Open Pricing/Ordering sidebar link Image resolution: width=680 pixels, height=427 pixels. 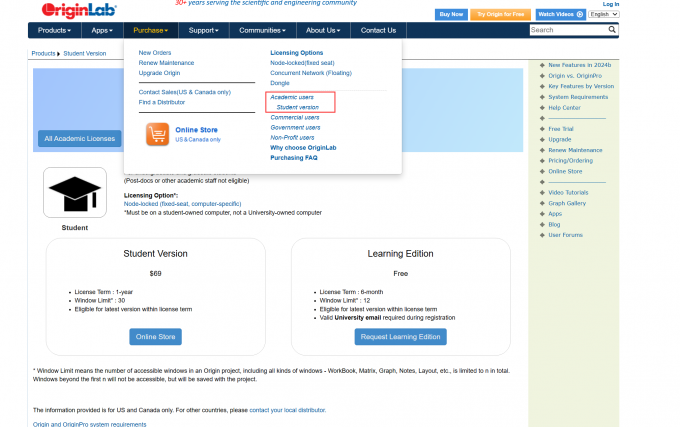[x=570, y=160]
